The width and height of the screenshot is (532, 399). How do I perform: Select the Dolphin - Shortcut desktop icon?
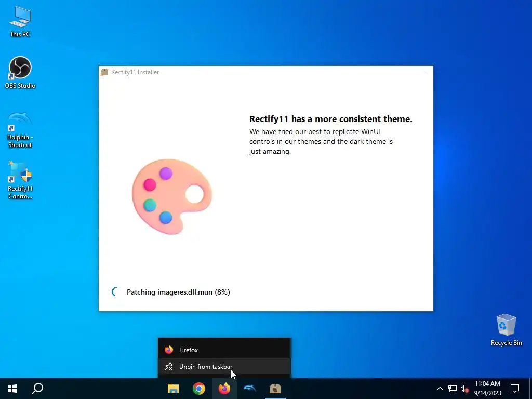[20, 129]
